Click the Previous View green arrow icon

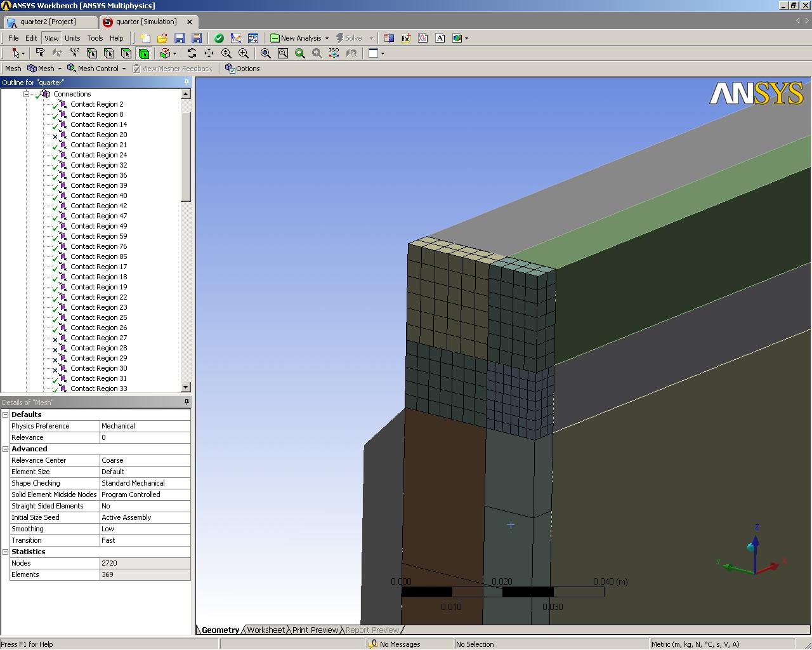pos(300,53)
